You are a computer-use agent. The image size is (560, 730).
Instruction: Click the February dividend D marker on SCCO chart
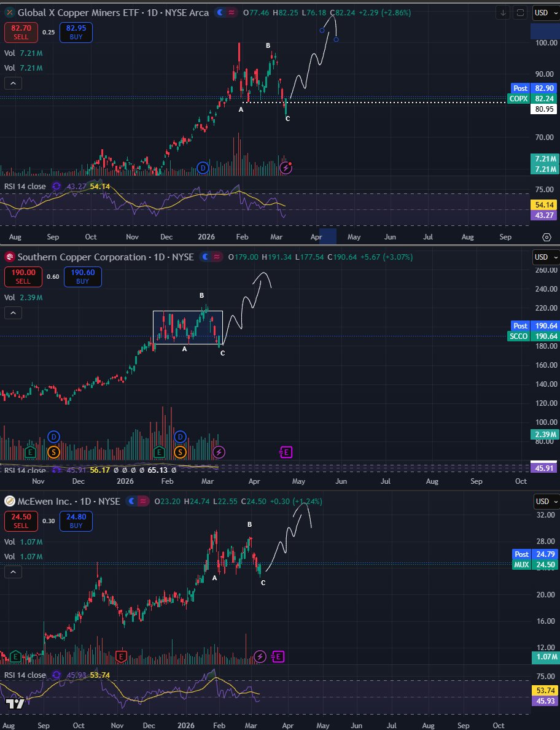(x=180, y=437)
